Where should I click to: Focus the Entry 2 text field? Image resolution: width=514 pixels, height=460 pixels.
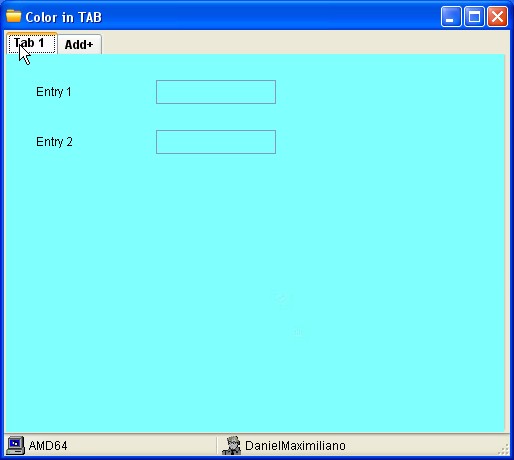[x=216, y=142]
